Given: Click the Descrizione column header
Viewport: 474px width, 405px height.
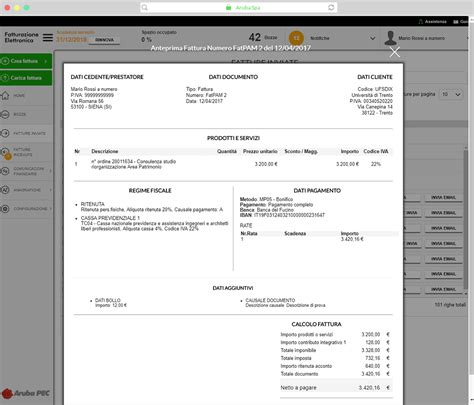Looking at the screenshot, I should point(105,151).
